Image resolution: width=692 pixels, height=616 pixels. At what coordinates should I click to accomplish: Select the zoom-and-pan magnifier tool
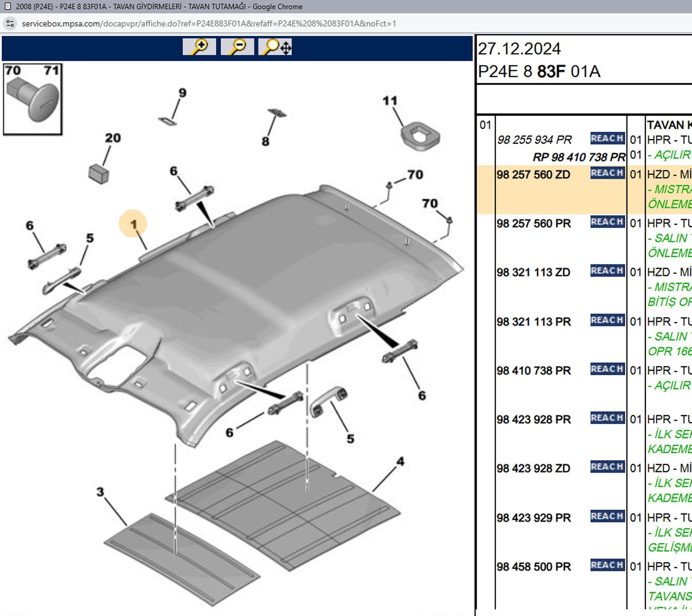(275, 47)
